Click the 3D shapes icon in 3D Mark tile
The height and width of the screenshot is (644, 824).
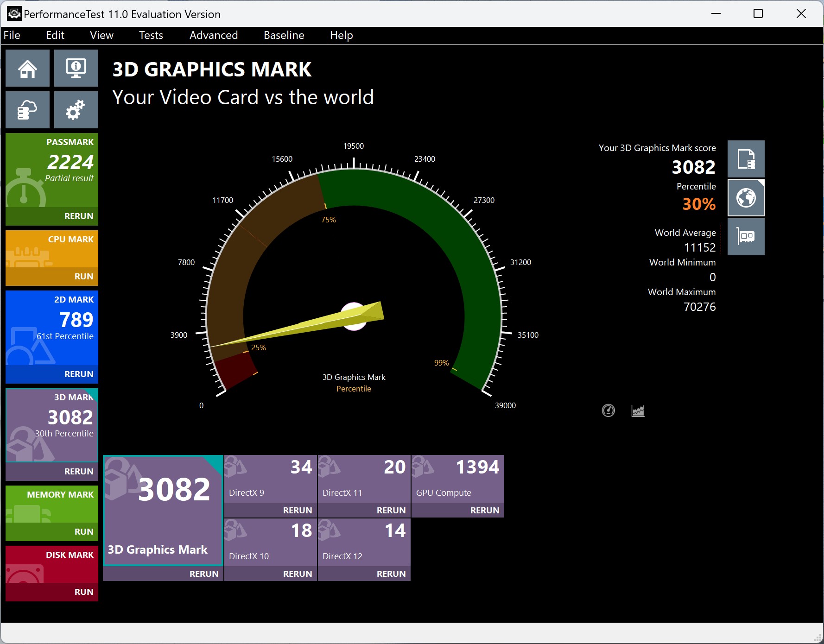pos(30,444)
